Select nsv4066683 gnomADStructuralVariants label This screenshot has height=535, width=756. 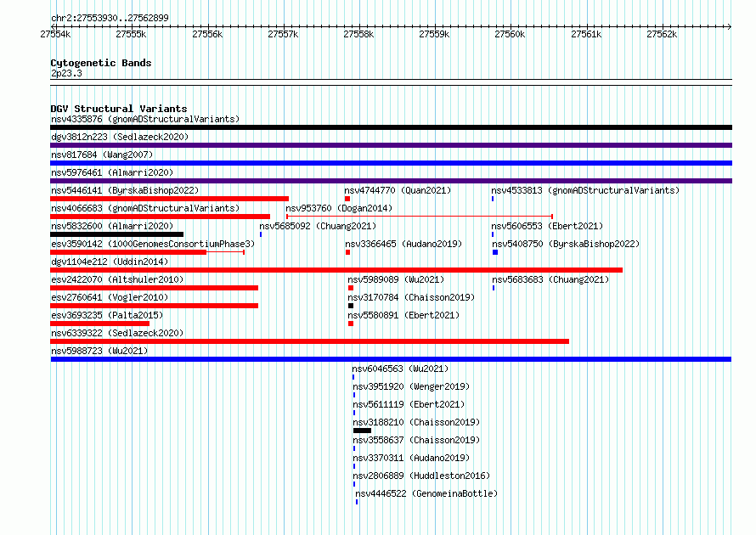click(x=145, y=208)
